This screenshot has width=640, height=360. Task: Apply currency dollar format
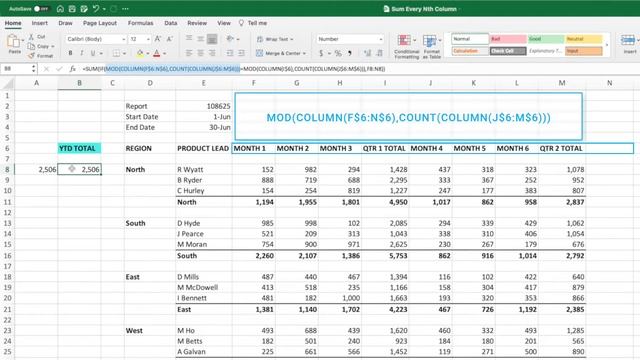[x=321, y=53]
